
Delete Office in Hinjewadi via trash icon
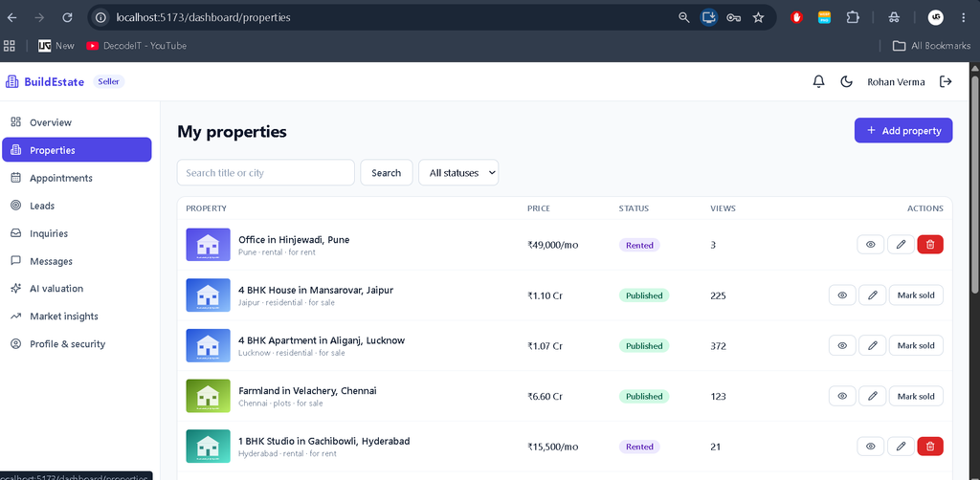(x=930, y=245)
